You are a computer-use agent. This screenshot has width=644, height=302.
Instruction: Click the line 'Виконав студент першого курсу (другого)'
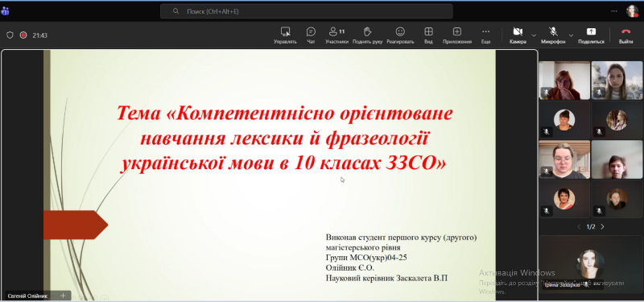(x=401, y=238)
